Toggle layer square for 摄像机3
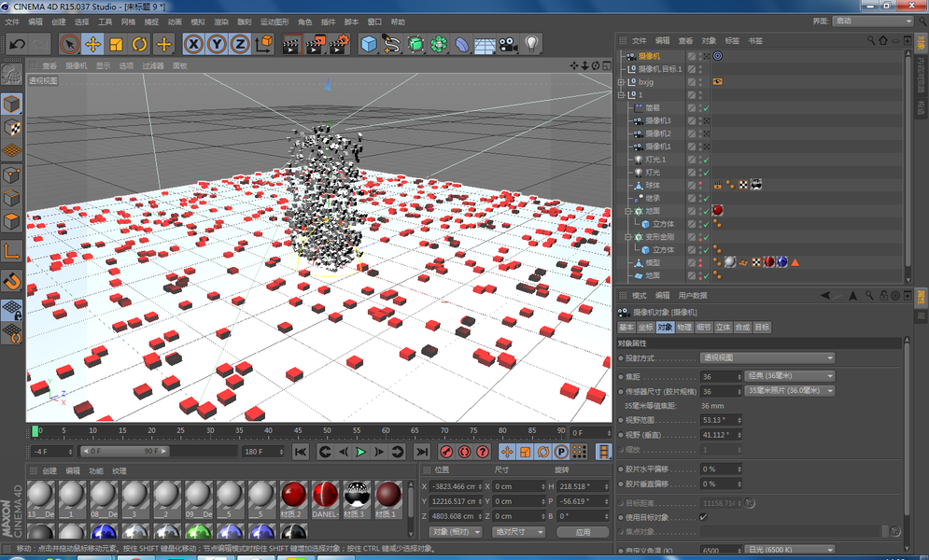 [692, 120]
